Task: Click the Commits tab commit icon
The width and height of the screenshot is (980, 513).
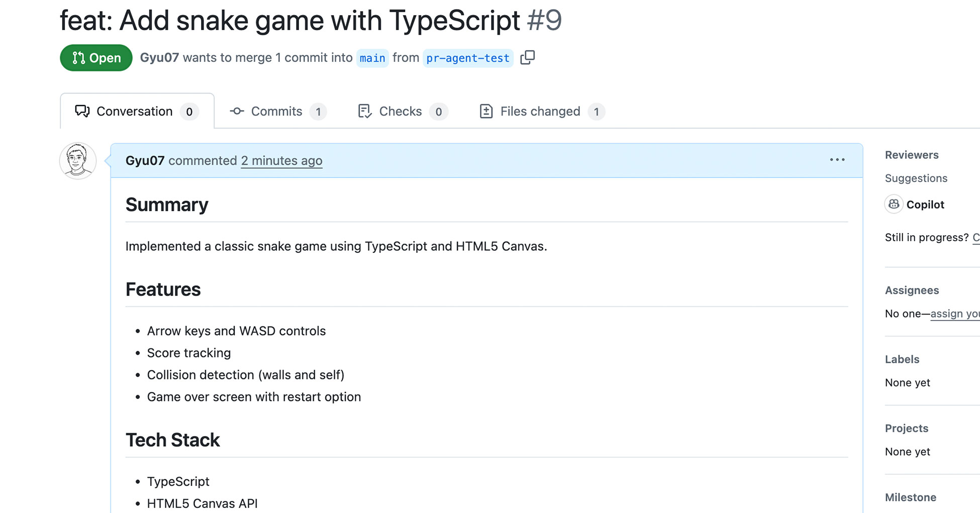Action: [x=237, y=111]
